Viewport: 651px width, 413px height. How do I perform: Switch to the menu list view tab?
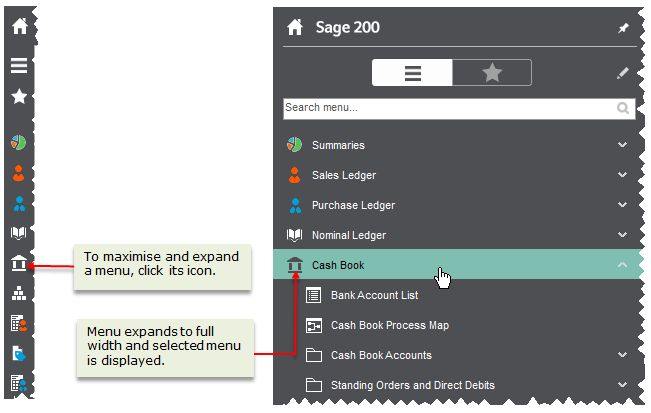pos(412,73)
